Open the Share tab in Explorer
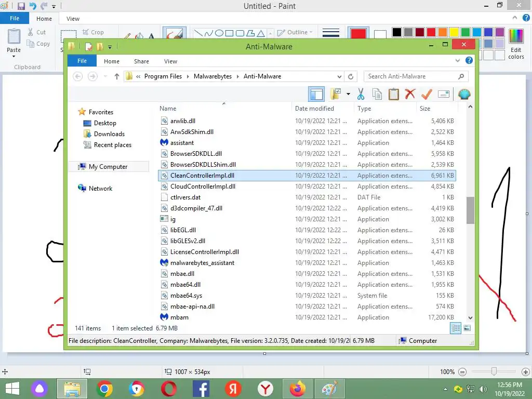 tap(141, 61)
